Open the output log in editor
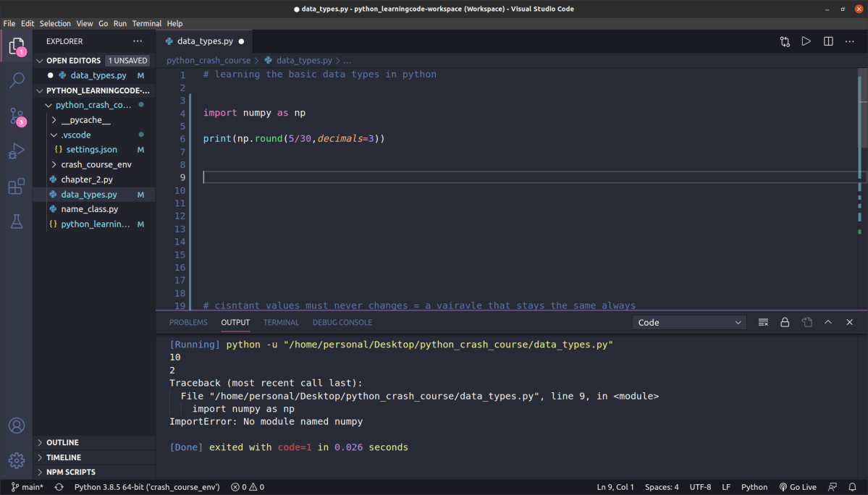868x495 pixels. 806,323
